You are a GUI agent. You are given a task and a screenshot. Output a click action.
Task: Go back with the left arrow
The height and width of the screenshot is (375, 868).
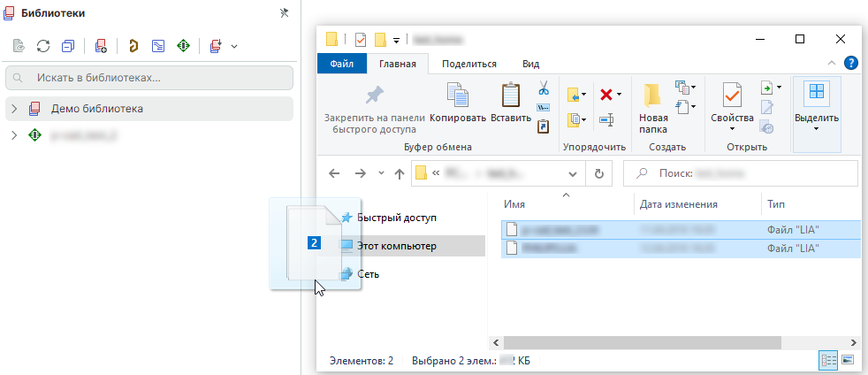click(x=334, y=173)
